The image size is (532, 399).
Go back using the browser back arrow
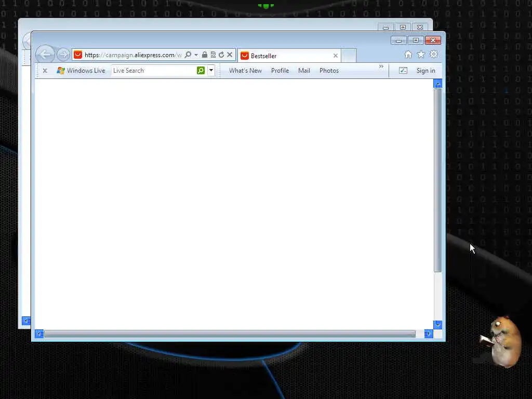(x=45, y=54)
